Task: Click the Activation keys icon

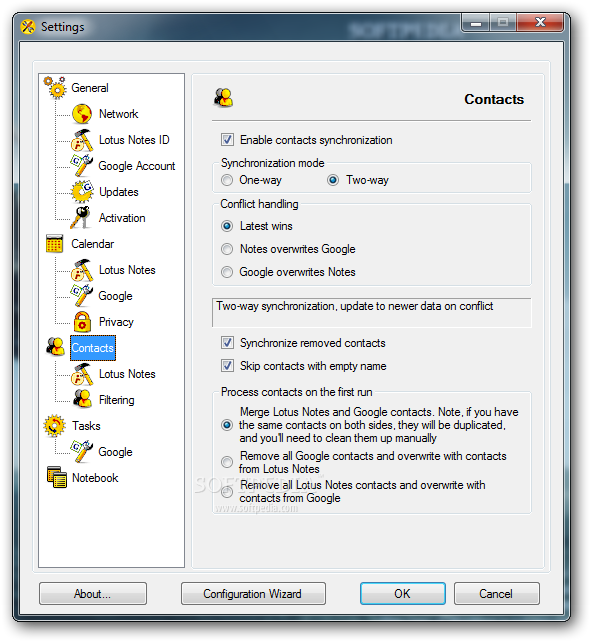Action: coord(80,217)
